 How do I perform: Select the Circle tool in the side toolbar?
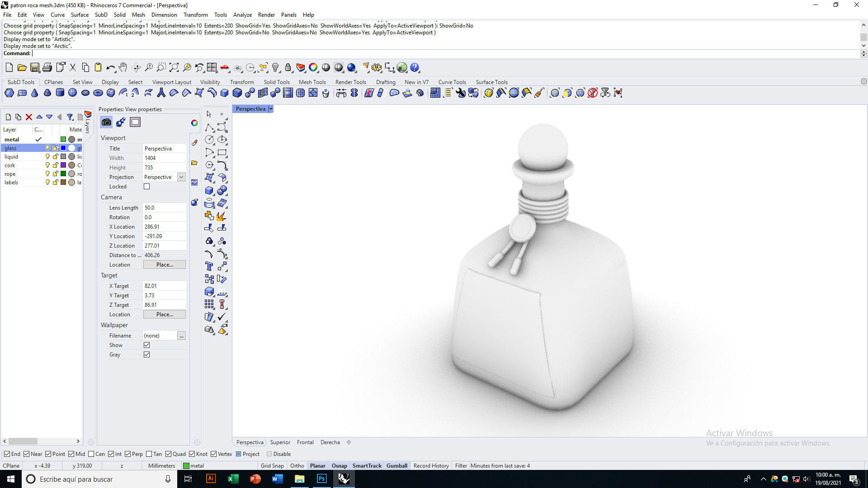209,140
